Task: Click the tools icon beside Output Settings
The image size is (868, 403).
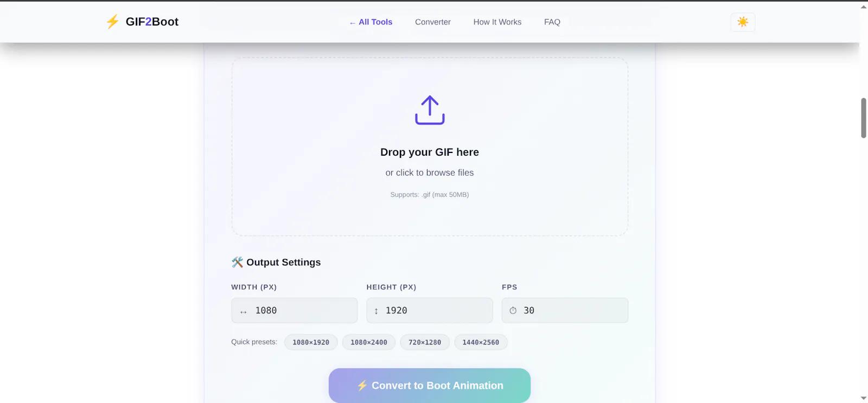Action: (237, 263)
